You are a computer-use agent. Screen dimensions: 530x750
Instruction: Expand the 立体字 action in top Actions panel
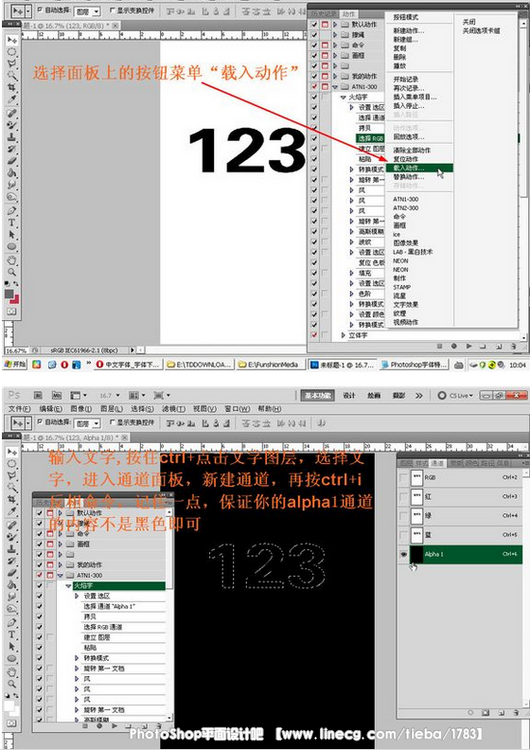tap(343, 335)
